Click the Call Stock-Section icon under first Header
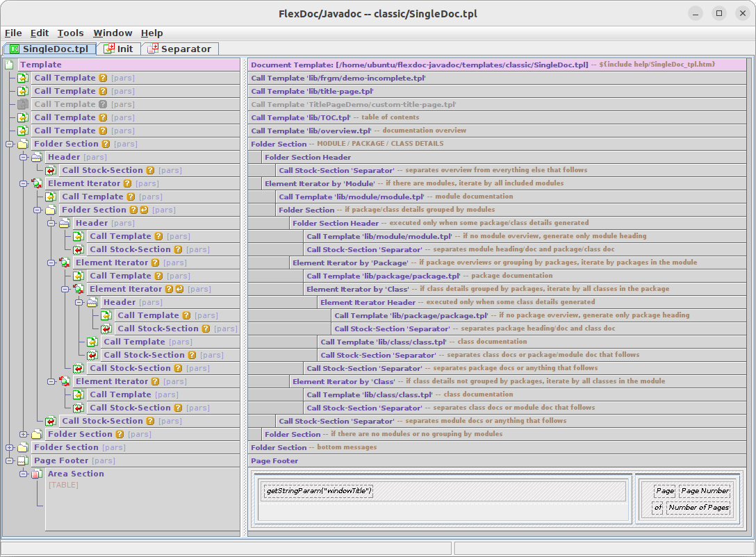Screen dimensions: 756x557 click(x=51, y=170)
